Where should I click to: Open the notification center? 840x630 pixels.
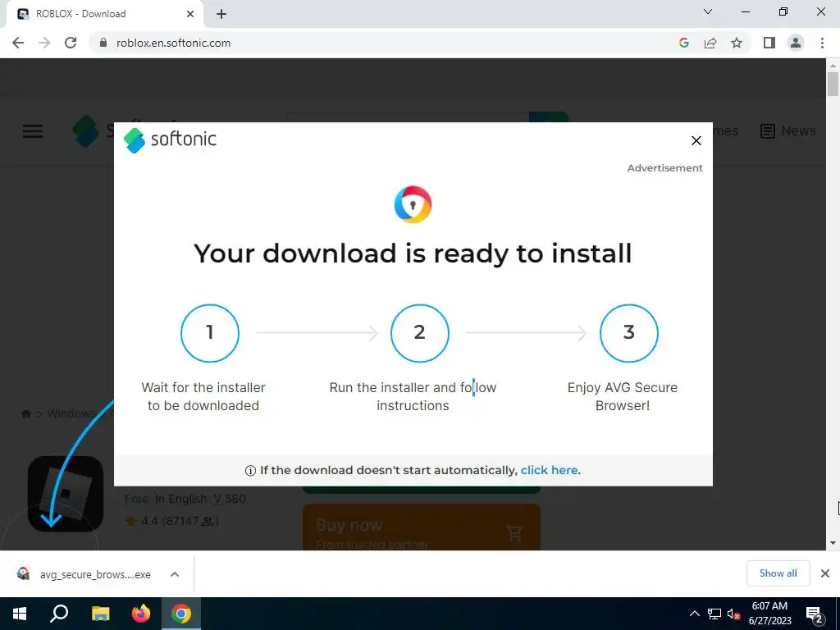(x=815, y=614)
